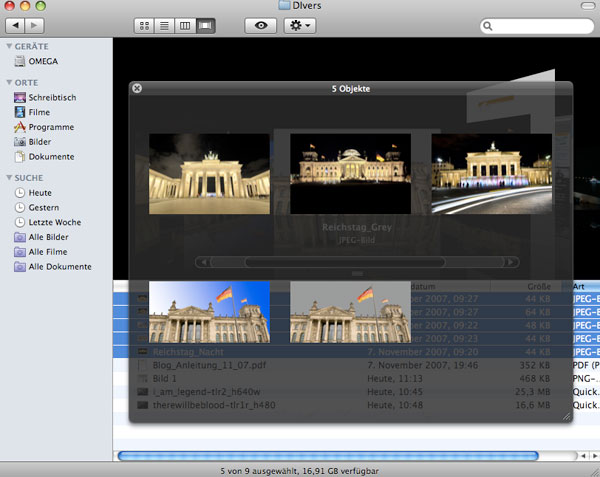Select the grey-sky Reichstag thumbnail
This screenshot has height=477, width=600.
(x=351, y=312)
